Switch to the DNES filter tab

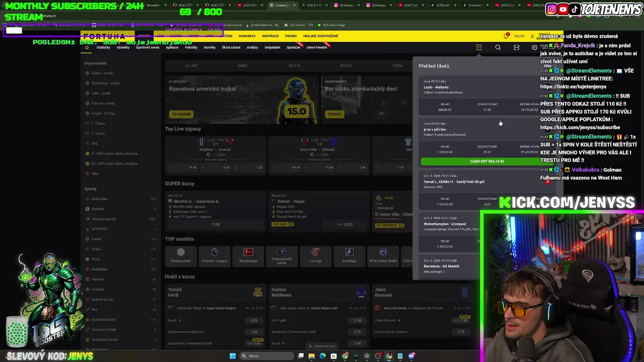pyautogui.click(x=243, y=66)
